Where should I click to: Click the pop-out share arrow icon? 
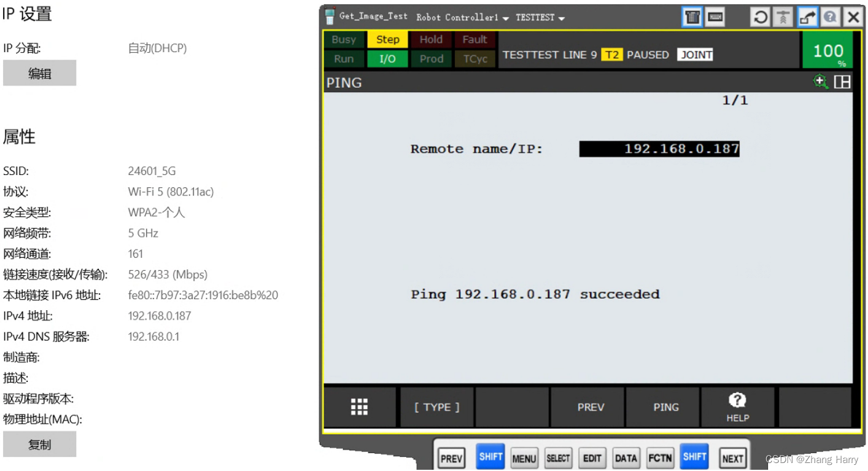pos(807,17)
